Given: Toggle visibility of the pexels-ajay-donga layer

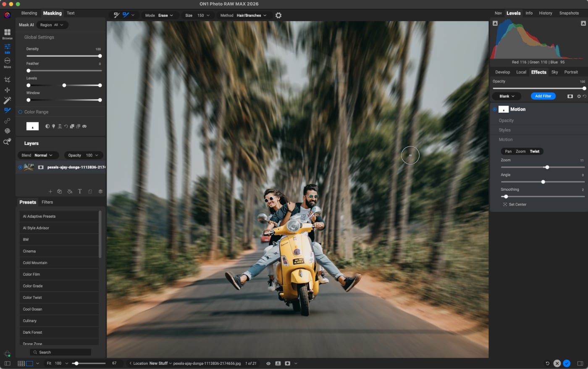Looking at the screenshot, I should point(20,167).
